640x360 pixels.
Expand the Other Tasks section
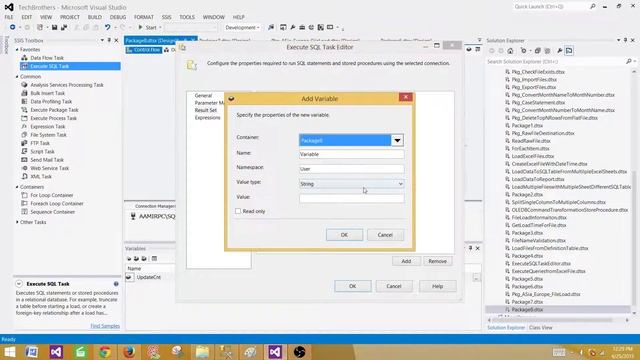point(17,222)
